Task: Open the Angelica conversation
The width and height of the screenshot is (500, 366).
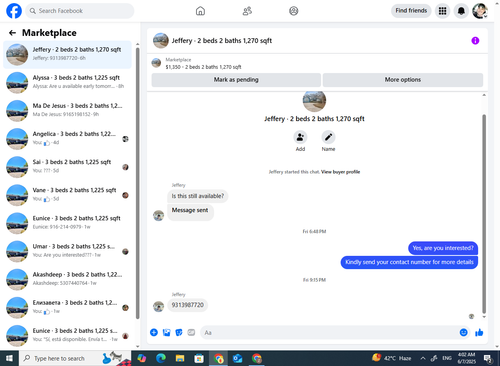Action: point(67,139)
